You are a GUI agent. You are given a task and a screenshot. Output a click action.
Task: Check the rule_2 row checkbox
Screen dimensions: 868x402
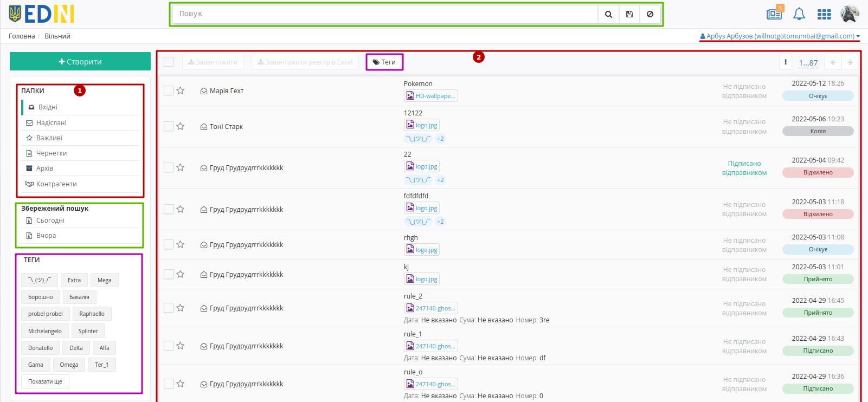coord(169,308)
